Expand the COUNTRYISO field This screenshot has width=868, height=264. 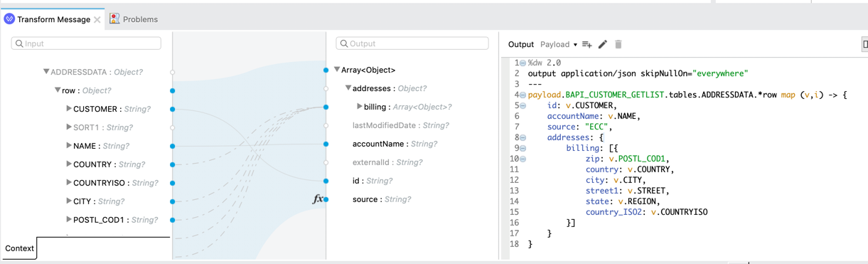[x=69, y=183]
